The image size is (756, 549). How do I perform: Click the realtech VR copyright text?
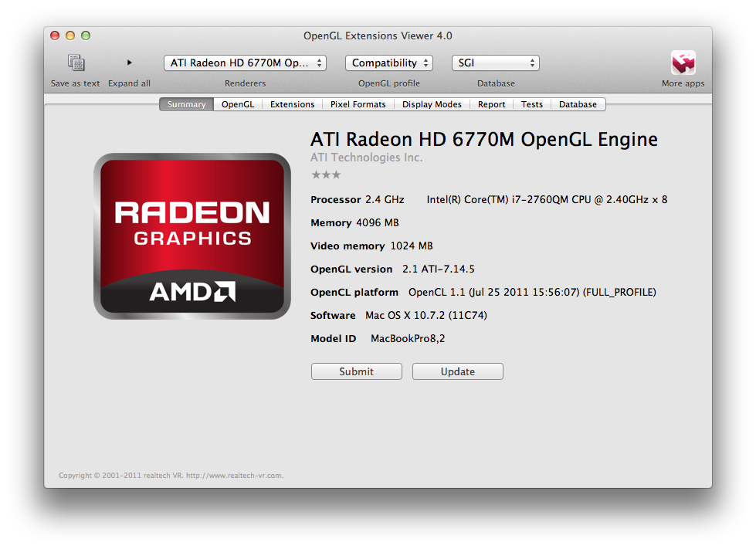point(171,475)
